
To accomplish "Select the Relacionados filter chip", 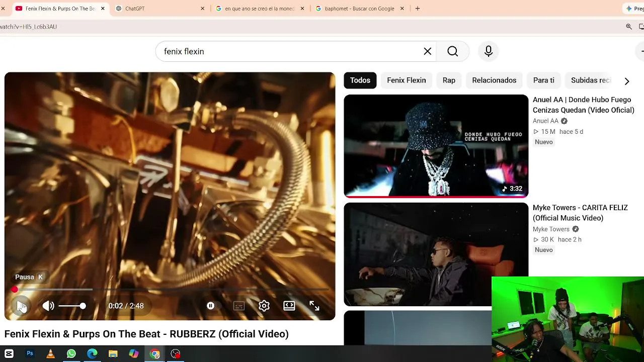I will tap(494, 80).
